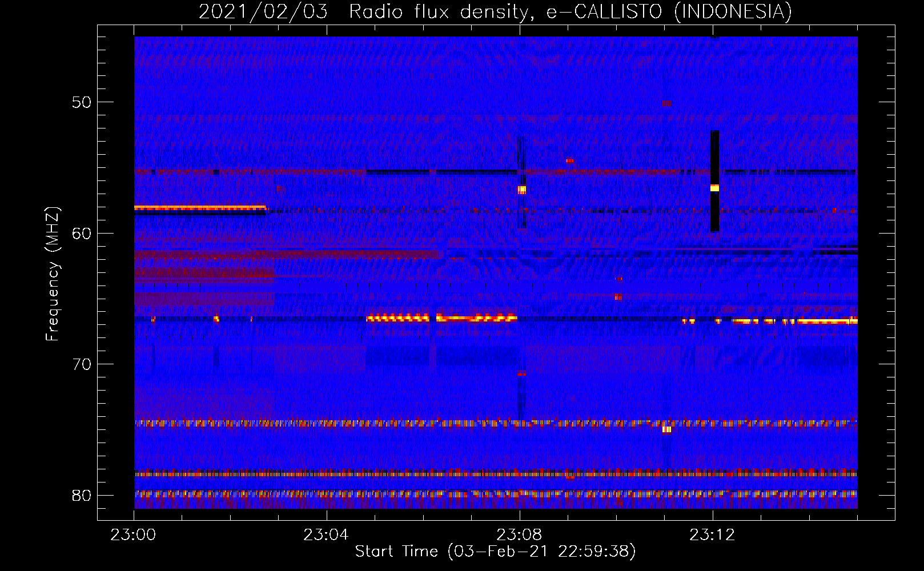Click the bright yellow spot inside the black bar near 23:12
The width and height of the screenshot is (924, 571).
[x=714, y=188]
